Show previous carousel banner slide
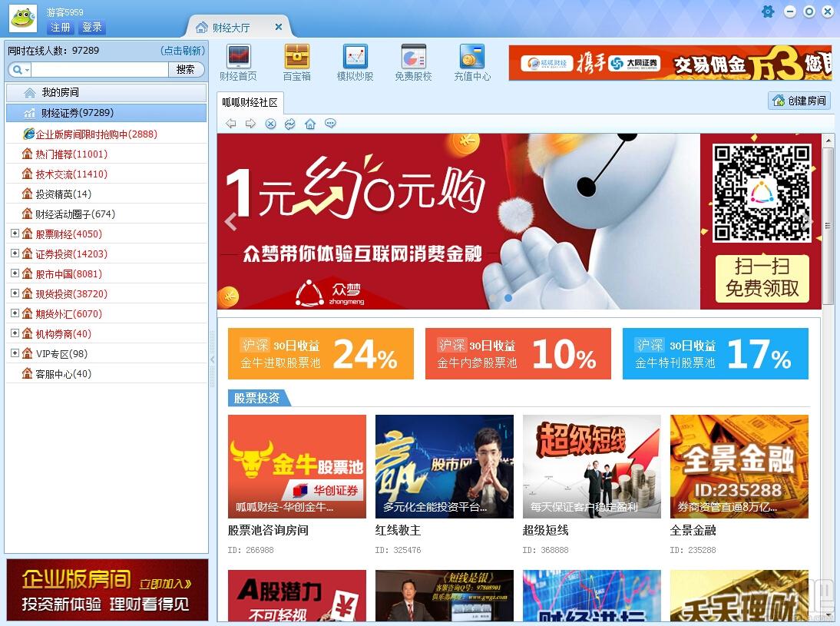This screenshot has height=626, width=840. coord(231,221)
